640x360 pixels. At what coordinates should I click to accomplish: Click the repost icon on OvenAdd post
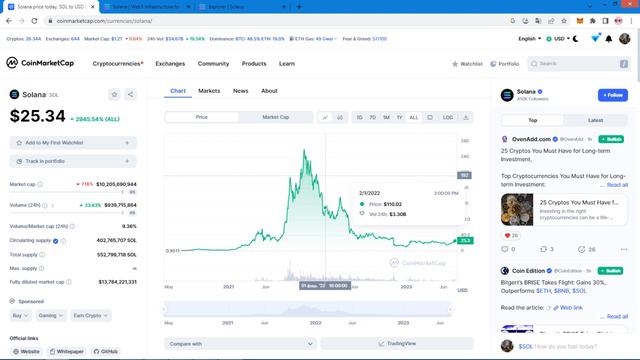point(543,249)
